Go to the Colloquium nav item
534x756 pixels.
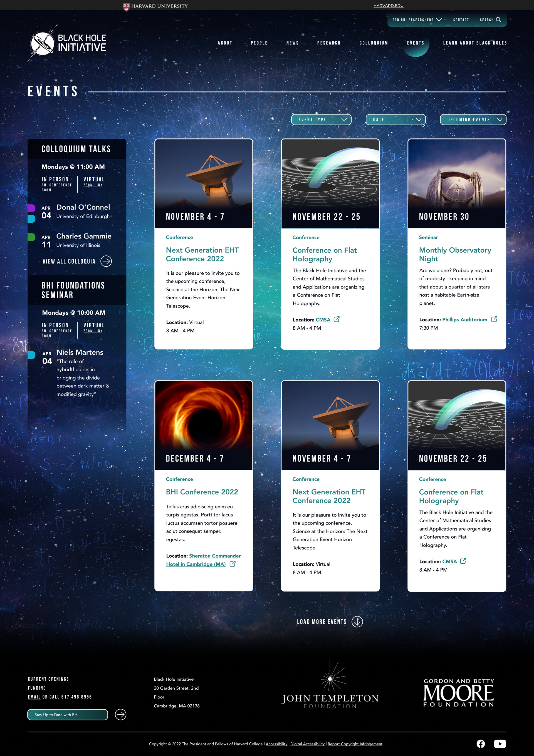(374, 43)
